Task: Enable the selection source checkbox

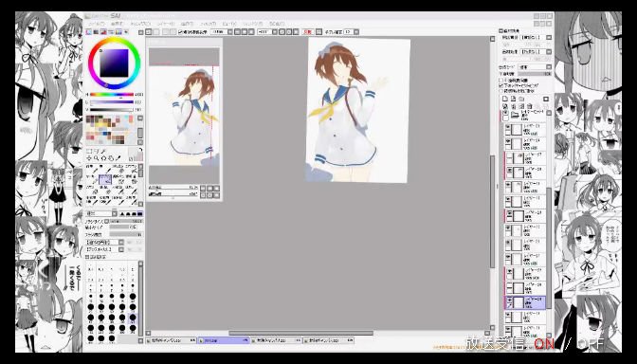Action: point(500,91)
